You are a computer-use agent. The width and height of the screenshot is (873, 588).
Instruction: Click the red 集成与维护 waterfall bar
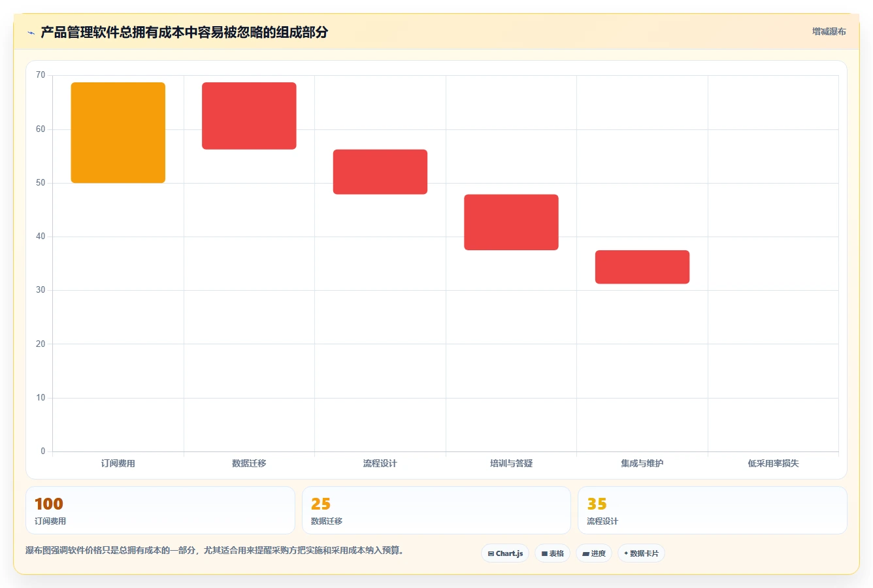coord(642,267)
